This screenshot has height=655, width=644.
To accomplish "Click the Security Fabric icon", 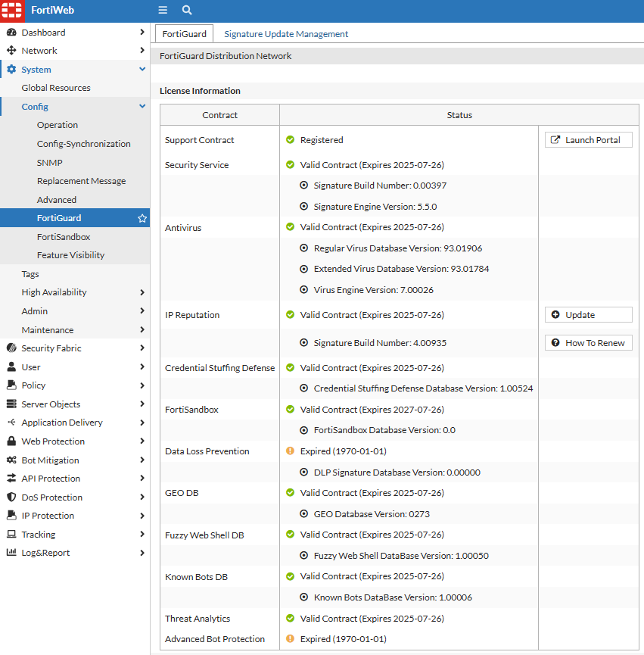I will point(11,348).
